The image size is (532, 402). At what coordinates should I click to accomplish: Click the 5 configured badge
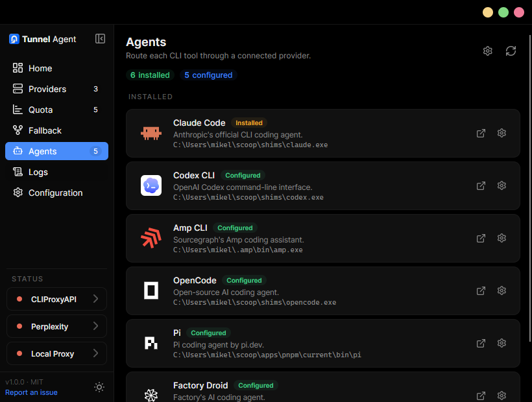pyautogui.click(x=208, y=75)
